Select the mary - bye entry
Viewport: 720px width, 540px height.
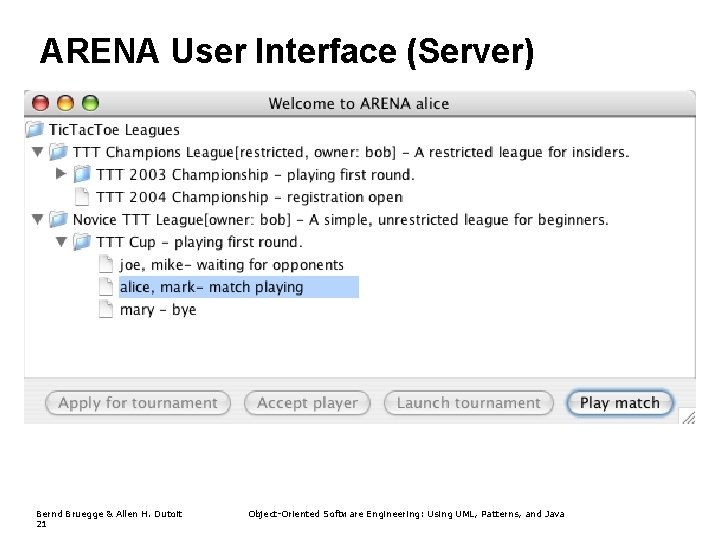pos(158,309)
